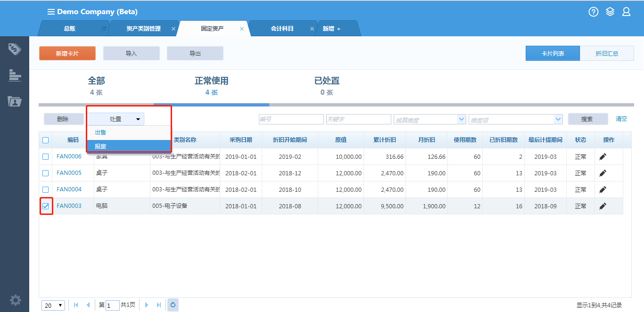644x312 pixels.
Task: Sort by 采购日期 column header
Action: click(241, 140)
